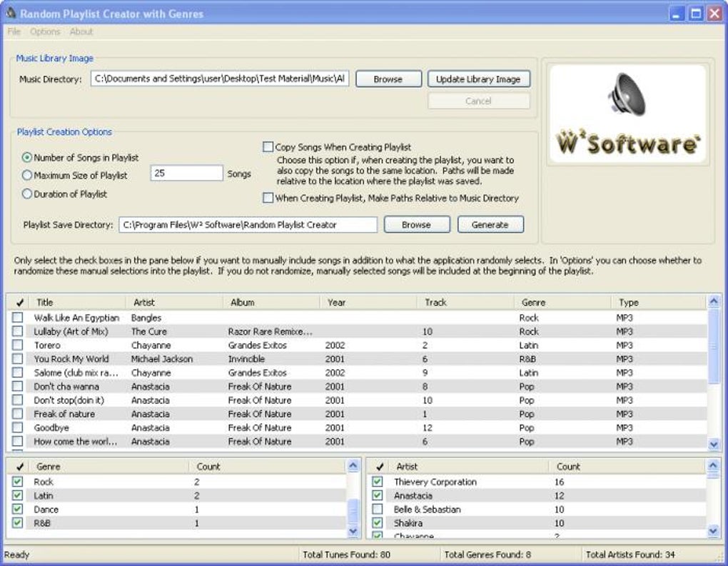
Task: Sort the song list by Year column
Action: tap(369, 302)
